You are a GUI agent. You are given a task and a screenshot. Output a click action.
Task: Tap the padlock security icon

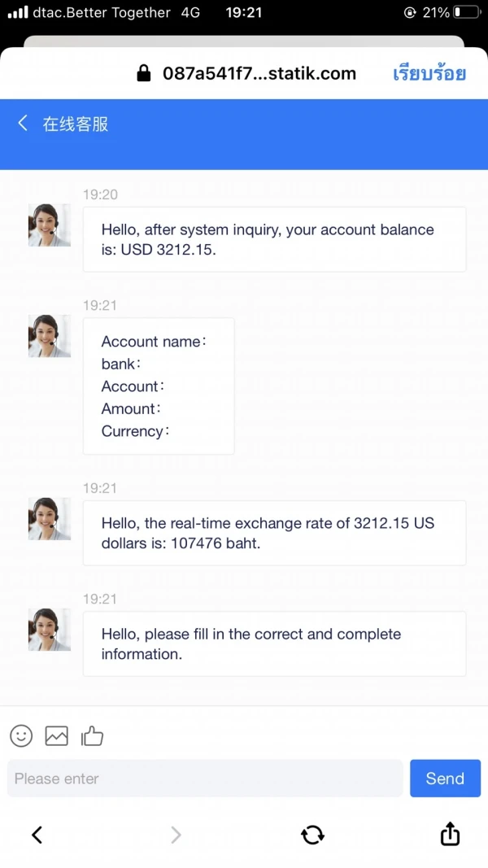tap(144, 74)
